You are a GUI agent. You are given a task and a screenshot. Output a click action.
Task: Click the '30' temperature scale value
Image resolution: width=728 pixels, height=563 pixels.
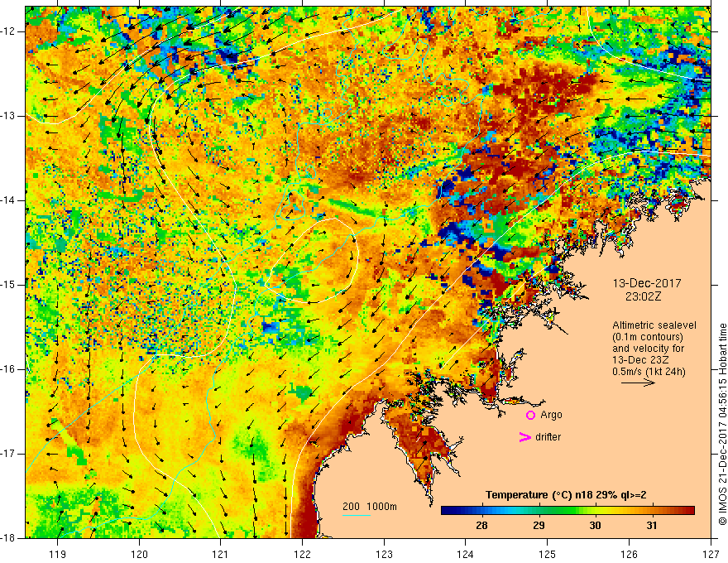(x=595, y=526)
